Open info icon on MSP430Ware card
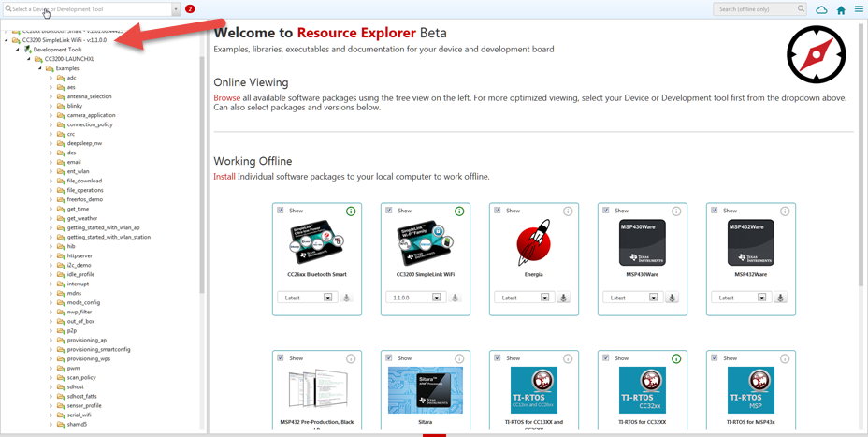Screen dimensions: 868x437 click(676, 211)
